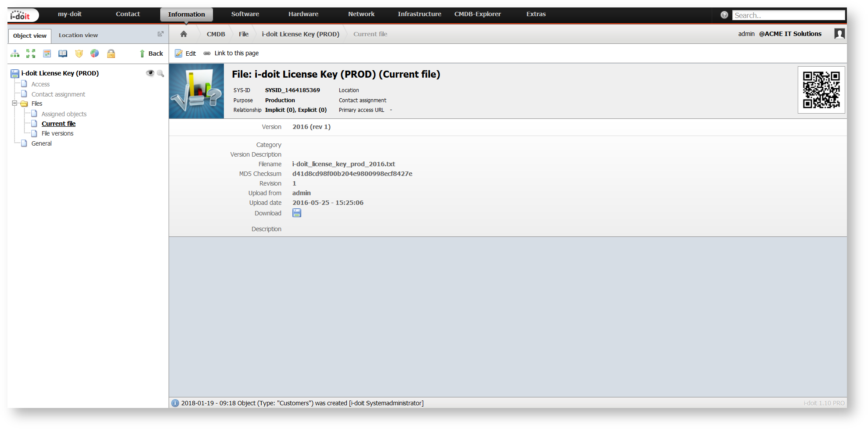Open the Information menu
Screen dimensions: 868x429
(187, 14)
